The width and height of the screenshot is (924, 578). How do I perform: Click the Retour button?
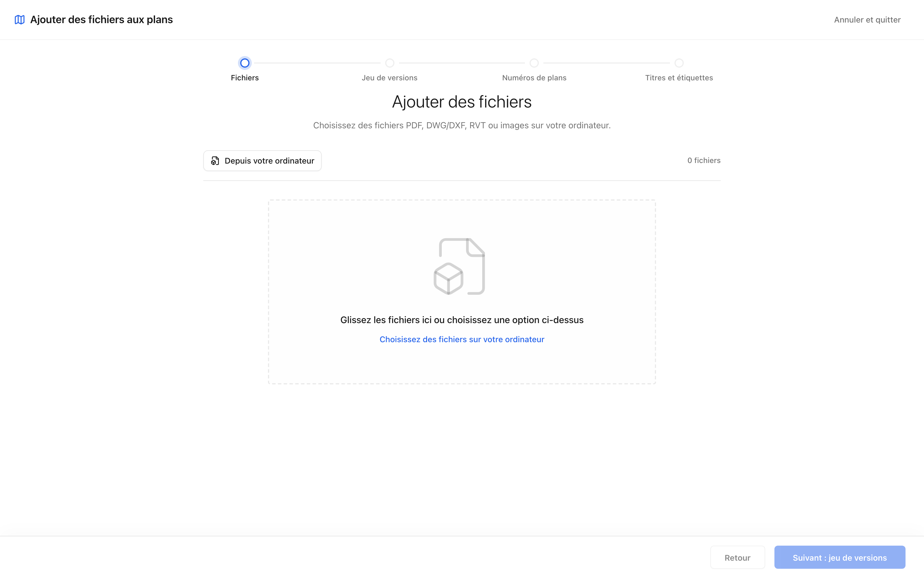coord(737,557)
